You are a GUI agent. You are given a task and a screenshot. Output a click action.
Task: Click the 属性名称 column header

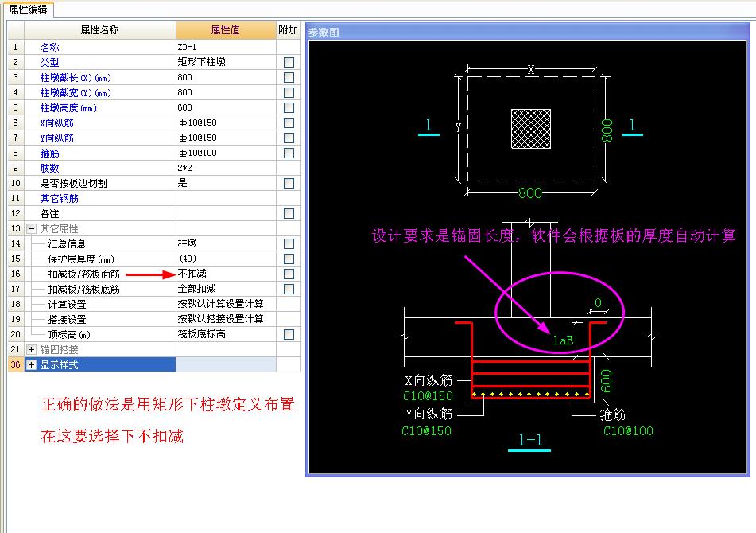(100, 30)
